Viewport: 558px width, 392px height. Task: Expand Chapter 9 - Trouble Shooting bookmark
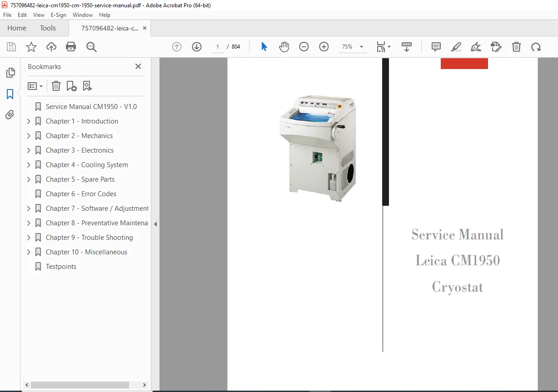[x=29, y=238]
